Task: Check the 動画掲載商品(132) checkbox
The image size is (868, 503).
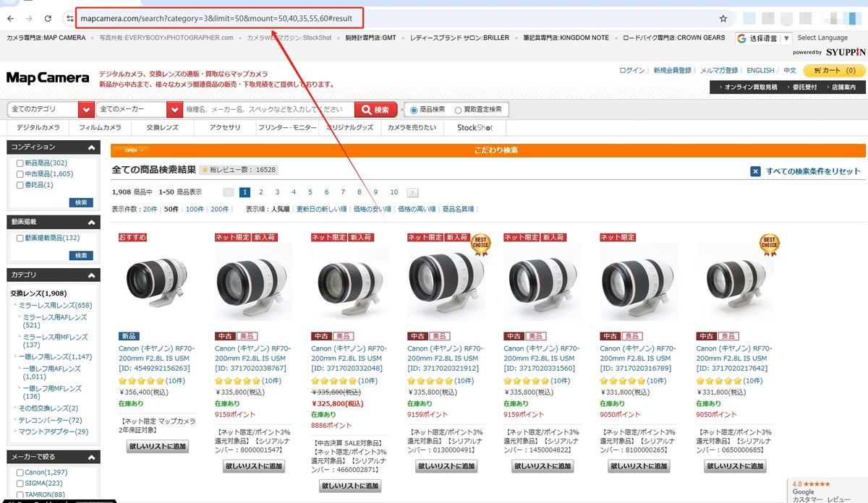Action: click(x=20, y=238)
